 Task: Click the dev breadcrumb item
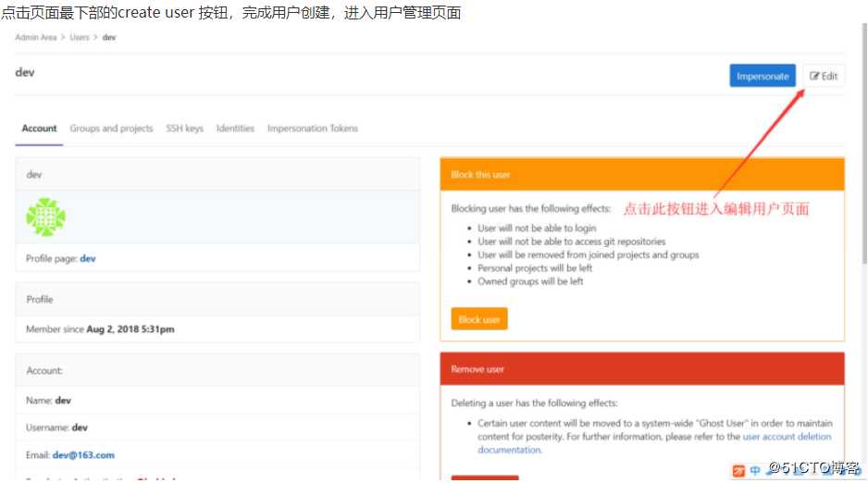point(109,37)
